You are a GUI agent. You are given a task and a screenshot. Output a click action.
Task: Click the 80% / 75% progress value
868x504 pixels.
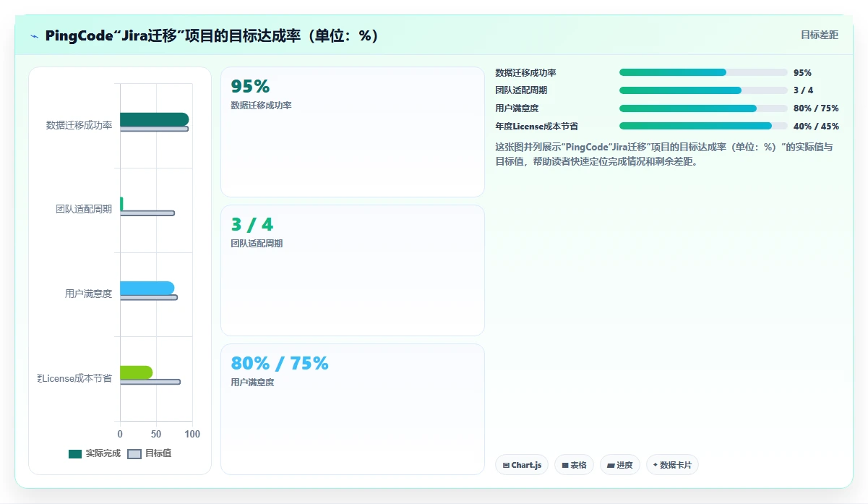816,108
